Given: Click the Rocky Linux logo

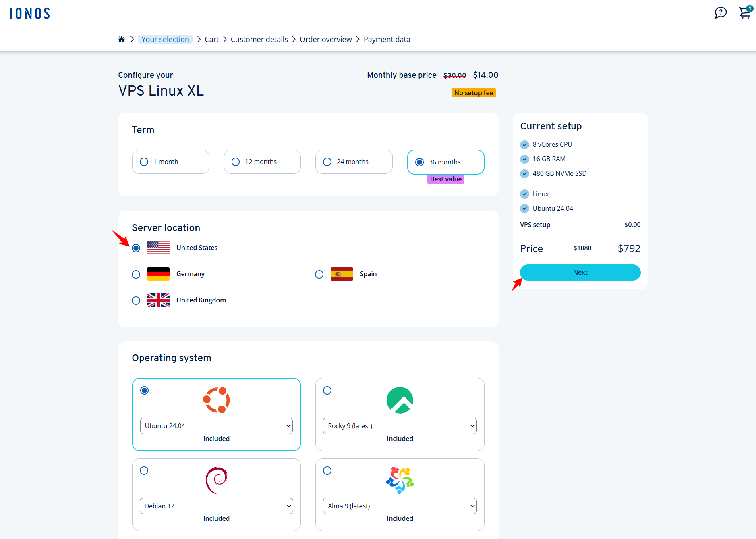Looking at the screenshot, I should tap(400, 400).
